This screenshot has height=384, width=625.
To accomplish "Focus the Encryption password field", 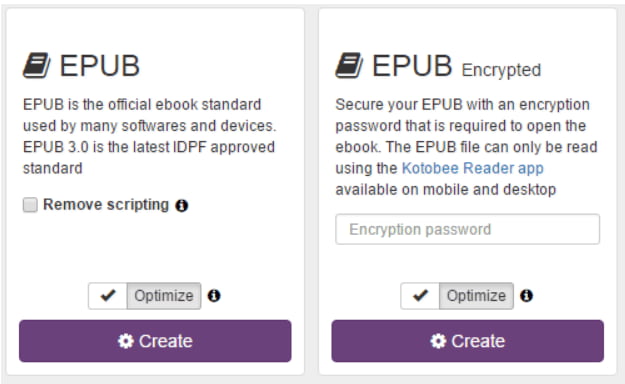I will pyautogui.click(x=468, y=229).
